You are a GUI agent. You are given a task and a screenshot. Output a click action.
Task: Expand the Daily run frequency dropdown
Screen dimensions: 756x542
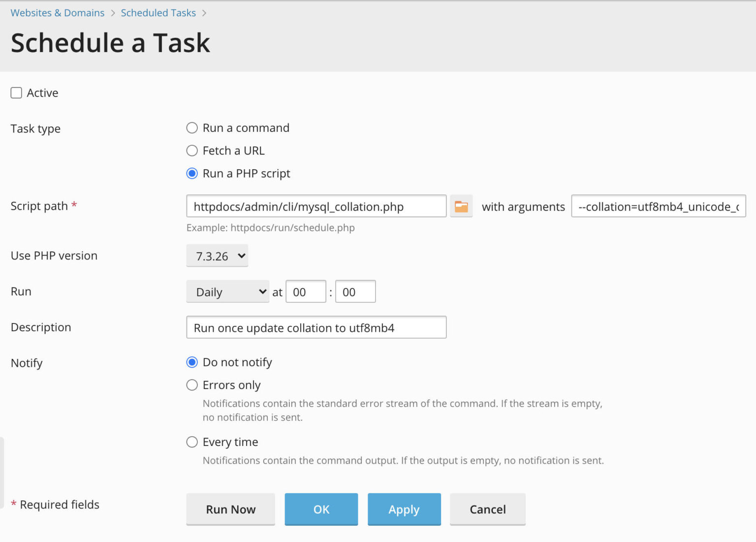[227, 292]
